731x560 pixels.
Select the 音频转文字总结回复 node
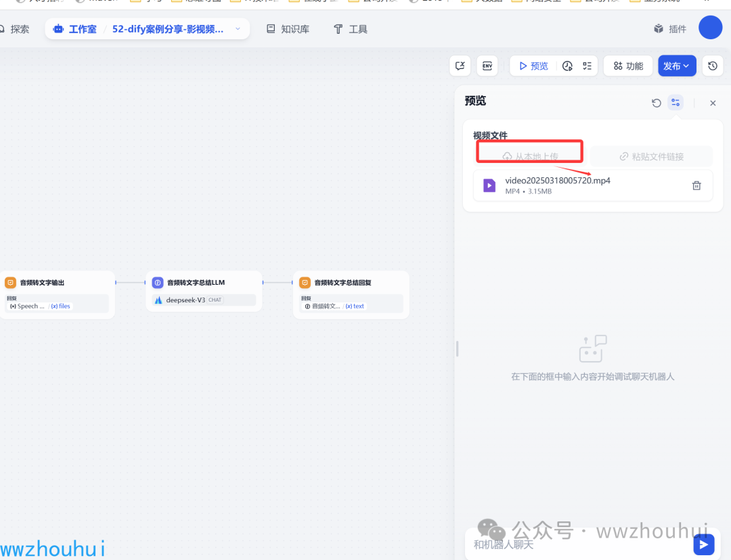[x=351, y=294]
